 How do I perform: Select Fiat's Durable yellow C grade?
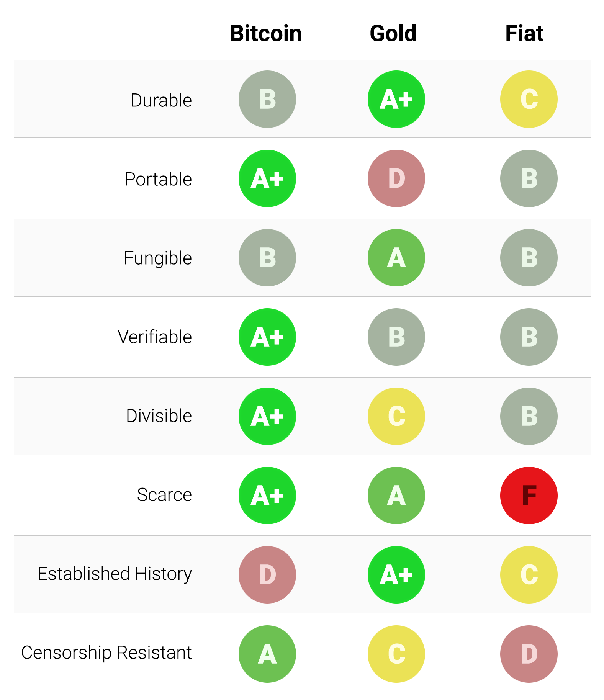tap(529, 99)
